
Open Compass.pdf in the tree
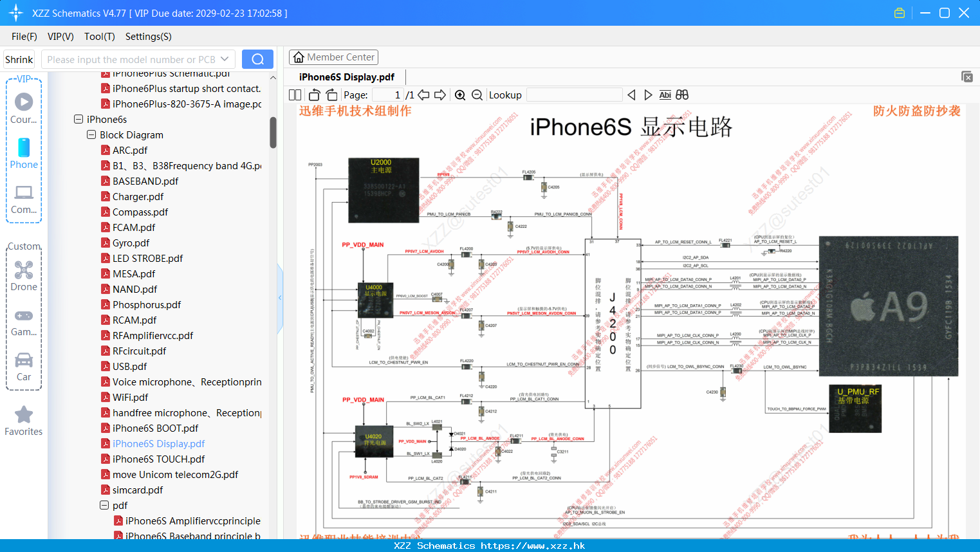pos(140,212)
